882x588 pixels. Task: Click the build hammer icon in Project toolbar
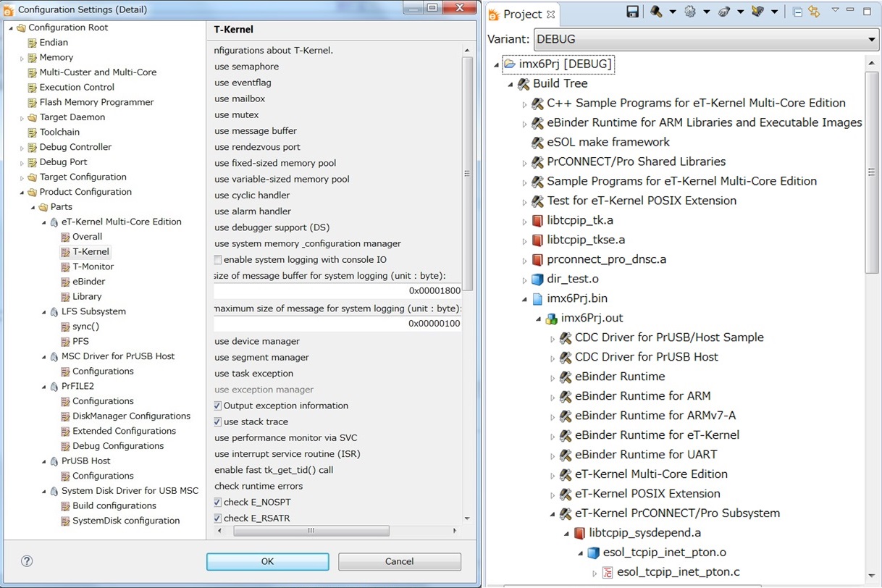click(656, 12)
